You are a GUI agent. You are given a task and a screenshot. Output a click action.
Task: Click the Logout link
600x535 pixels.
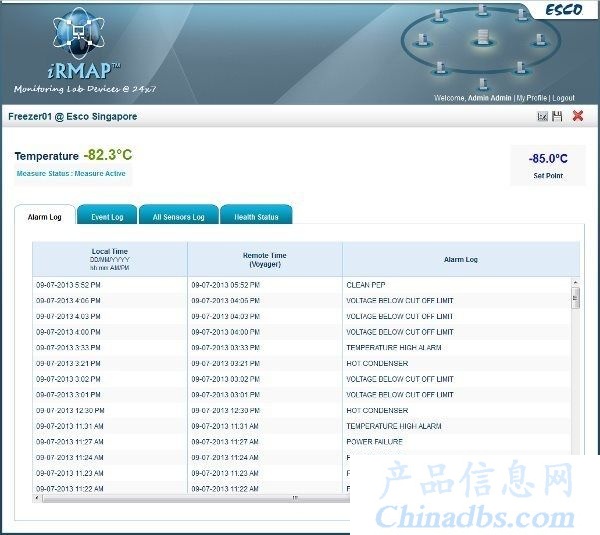point(563,98)
